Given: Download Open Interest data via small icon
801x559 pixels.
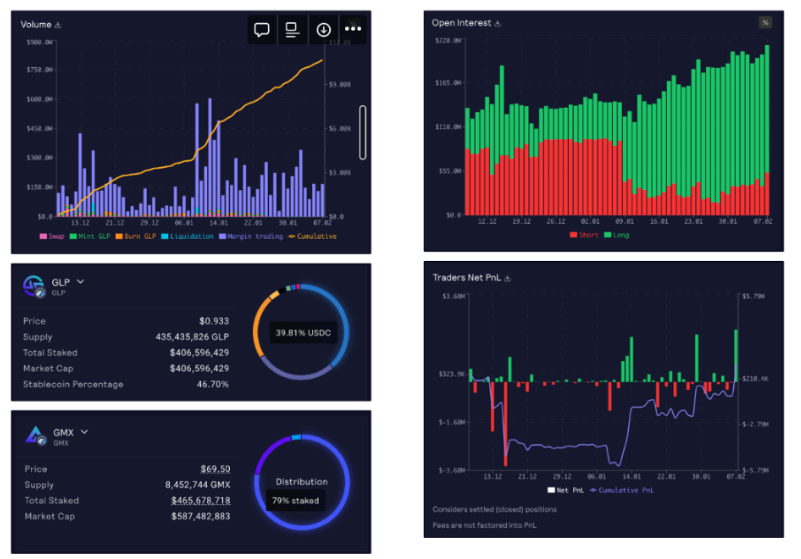Looking at the screenshot, I should pos(498,23).
